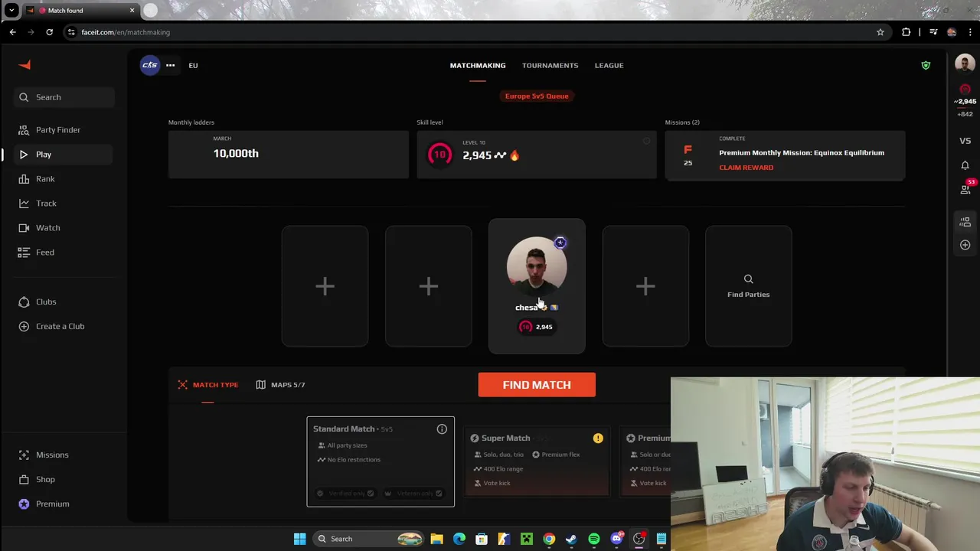The width and height of the screenshot is (980, 551).
Task: Switch to the TOURNAMENTS tab
Action: click(x=550, y=65)
